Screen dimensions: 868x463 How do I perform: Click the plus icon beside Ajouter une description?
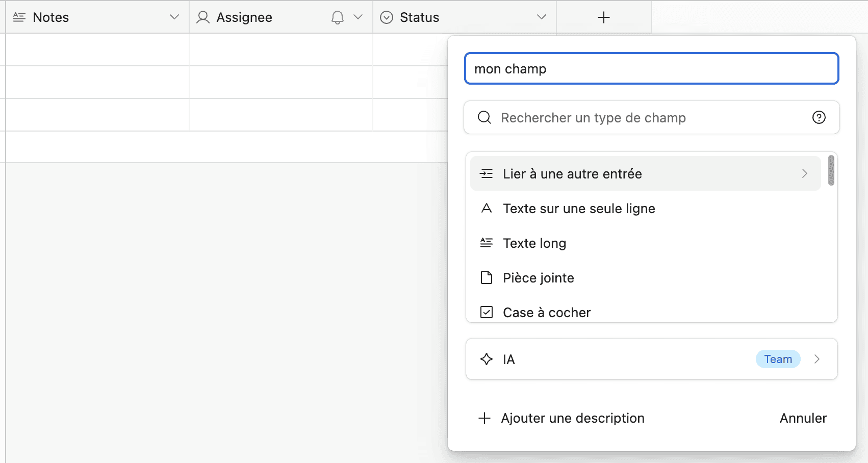(x=484, y=418)
